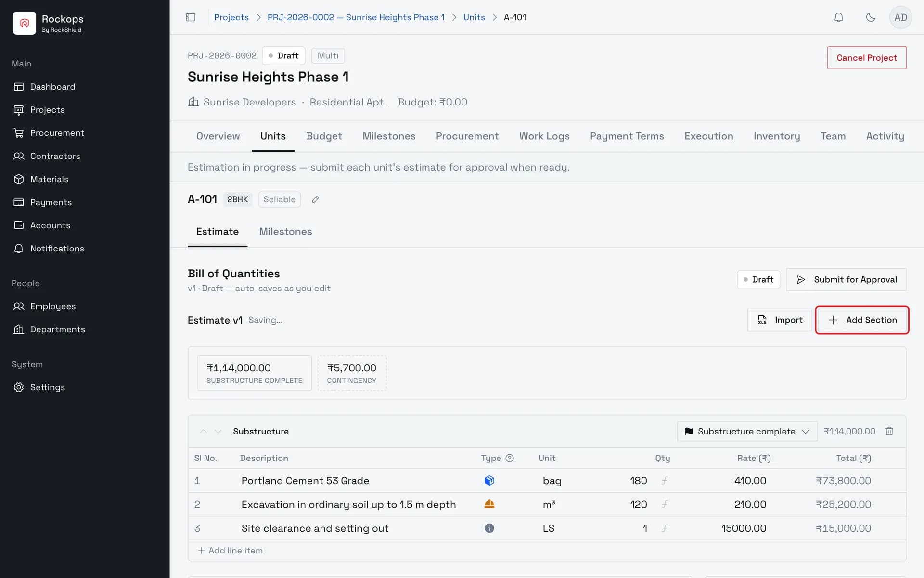Click the labour helmet icon for Excavation row
This screenshot has height=578, width=924.
[489, 504]
